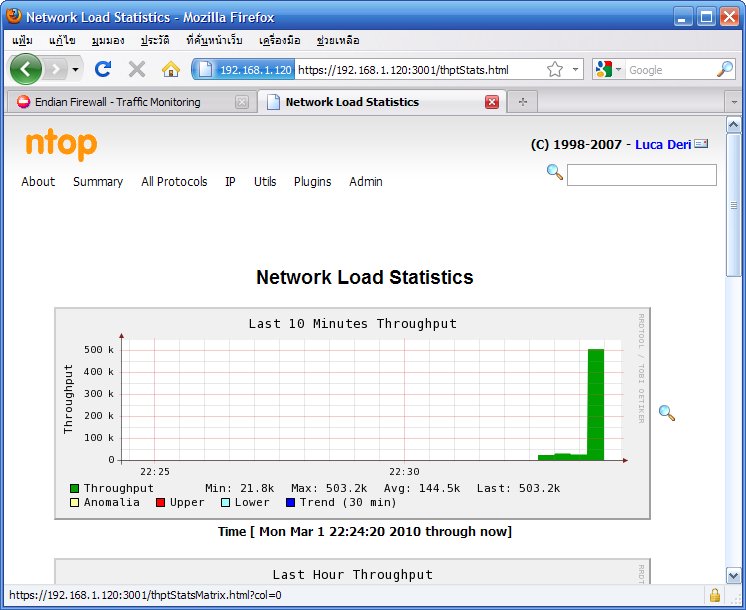Screen dimensions: 746x610
Task: Click the Google search box
Action: 671,70
